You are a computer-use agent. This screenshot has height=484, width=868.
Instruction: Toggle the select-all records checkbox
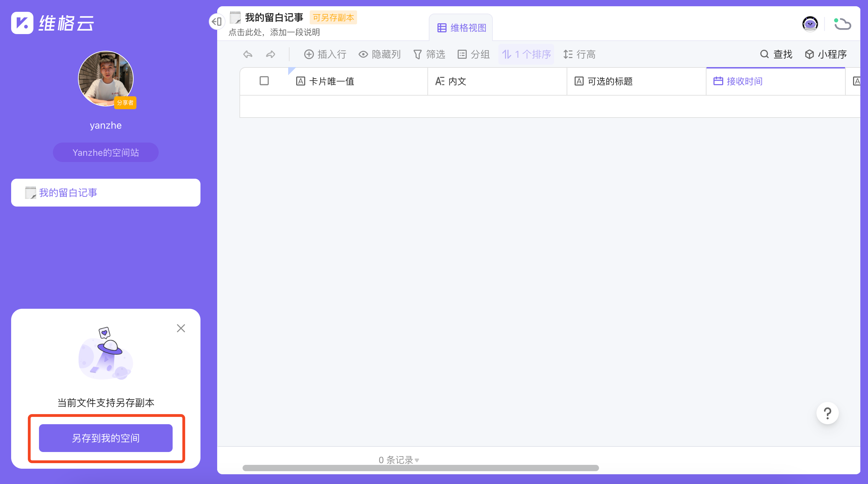pyautogui.click(x=263, y=81)
